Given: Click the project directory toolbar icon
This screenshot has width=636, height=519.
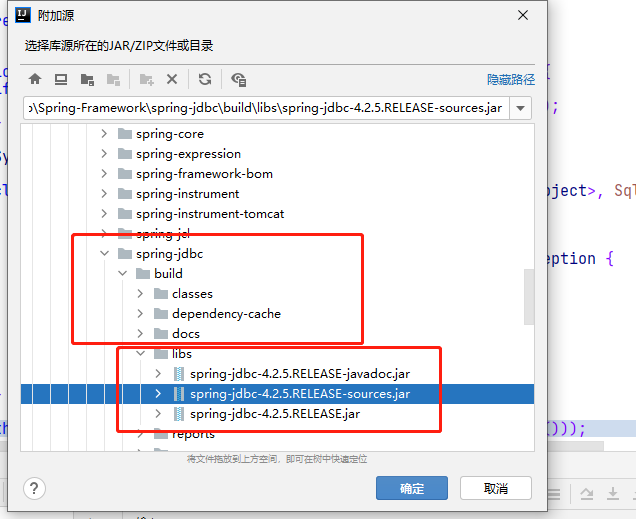Looking at the screenshot, I should pyautogui.click(x=87, y=79).
